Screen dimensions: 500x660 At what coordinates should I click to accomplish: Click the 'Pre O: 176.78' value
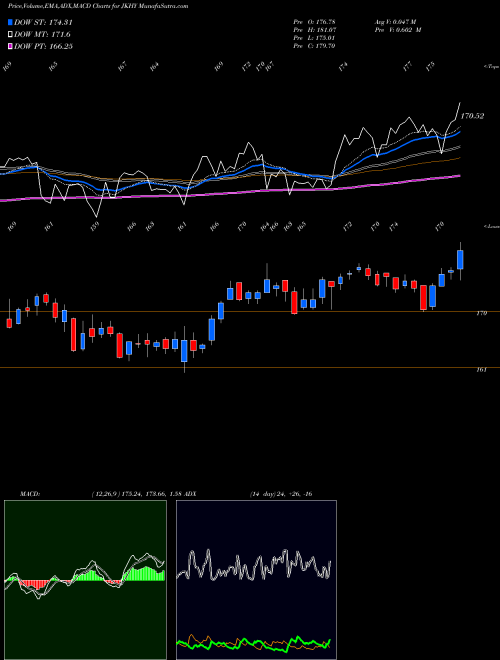tap(314, 22)
